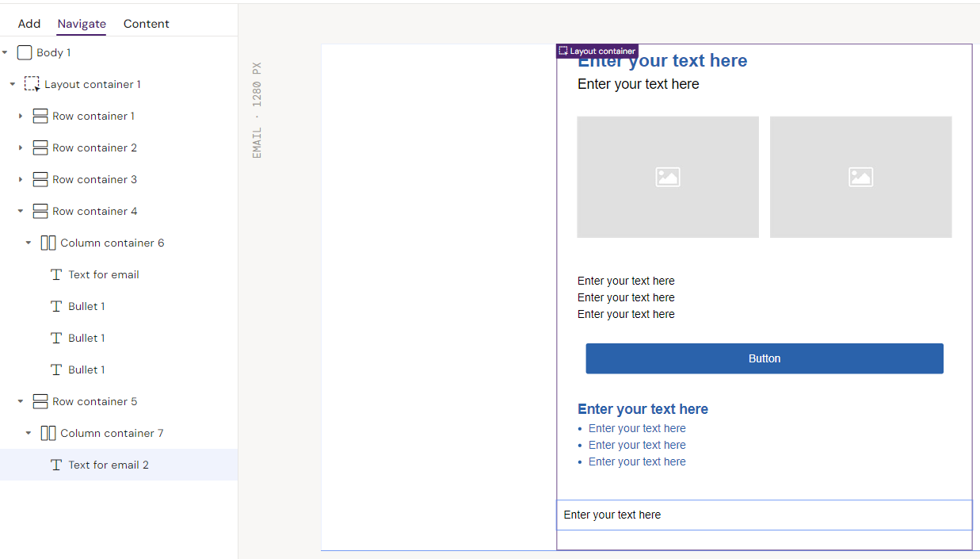Click the left image placeholder in canvas
Viewport: 980px width, 559px height.
(667, 177)
